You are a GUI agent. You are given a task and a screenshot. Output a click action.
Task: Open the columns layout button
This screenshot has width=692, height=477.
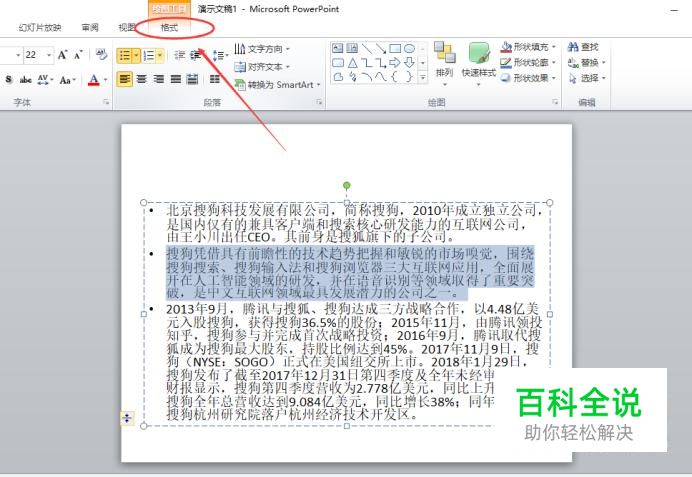215,79
